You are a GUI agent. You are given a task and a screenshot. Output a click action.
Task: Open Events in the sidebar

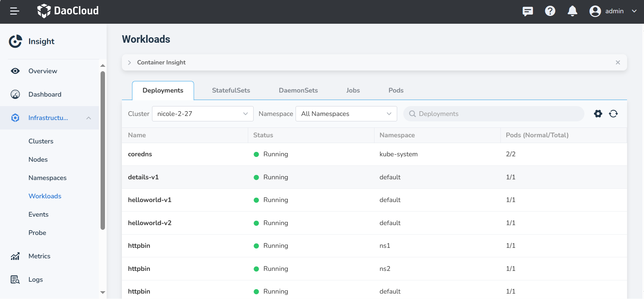point(38,214)
